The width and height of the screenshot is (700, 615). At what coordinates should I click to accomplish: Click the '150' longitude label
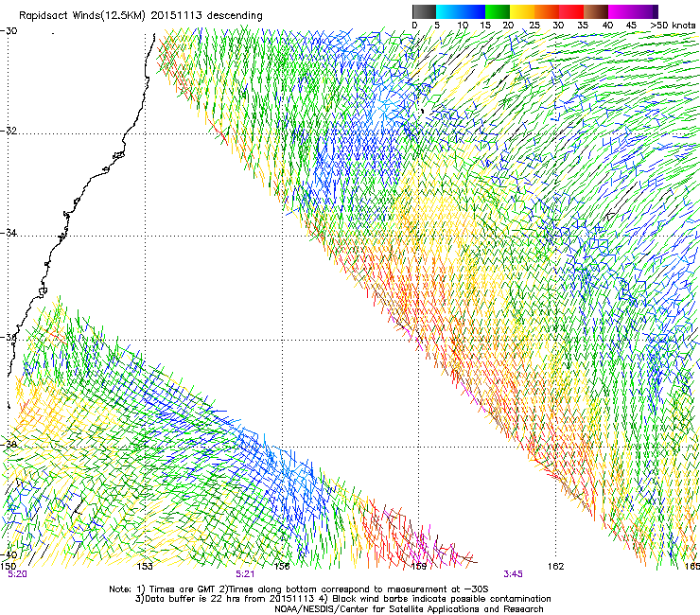[x=8, y=567]
